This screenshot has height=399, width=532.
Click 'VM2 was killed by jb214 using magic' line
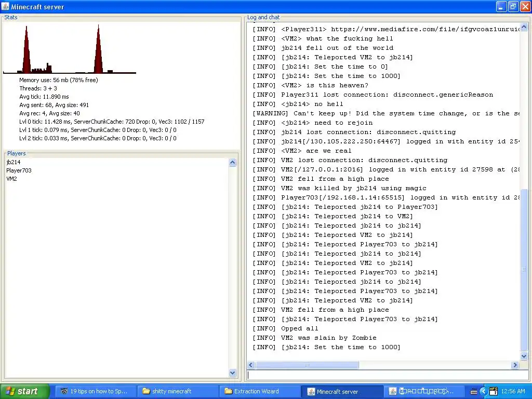[x=339, y=188]
